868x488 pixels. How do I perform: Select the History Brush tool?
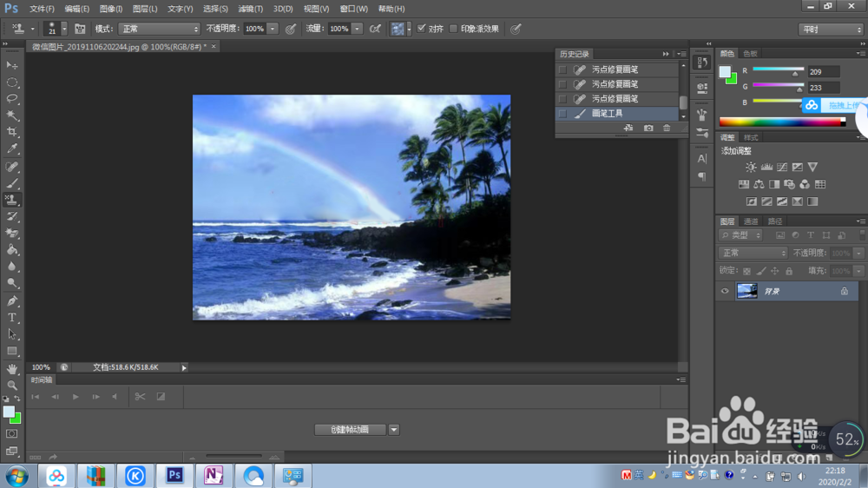11,216
